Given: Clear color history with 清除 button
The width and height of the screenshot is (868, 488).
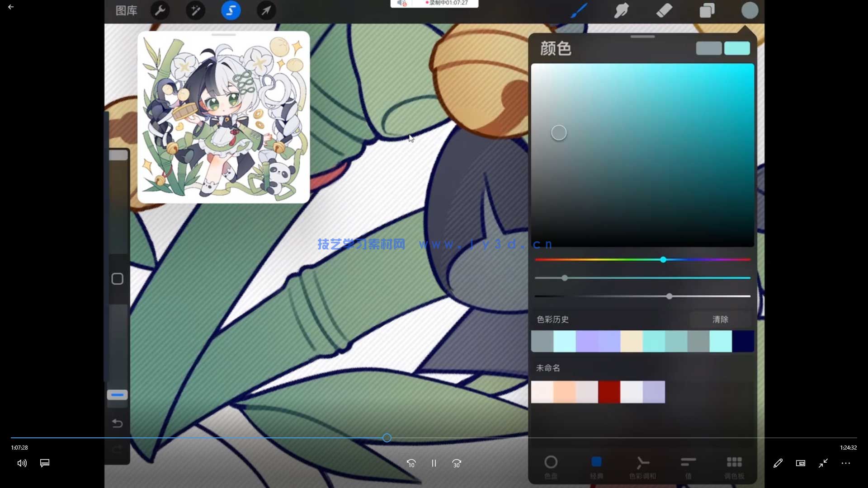Looking at the screenshot, I should (x=720, y=319).
